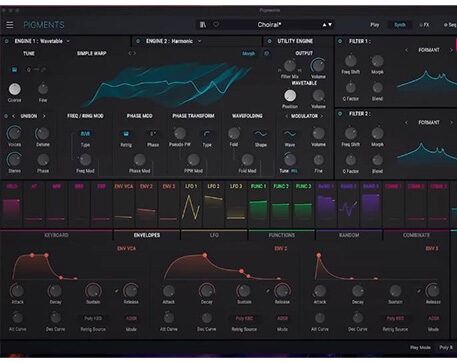Click the ENV VCA Attack knob
Viewport: 457px width, 363px height.
(x=17, y=291)
